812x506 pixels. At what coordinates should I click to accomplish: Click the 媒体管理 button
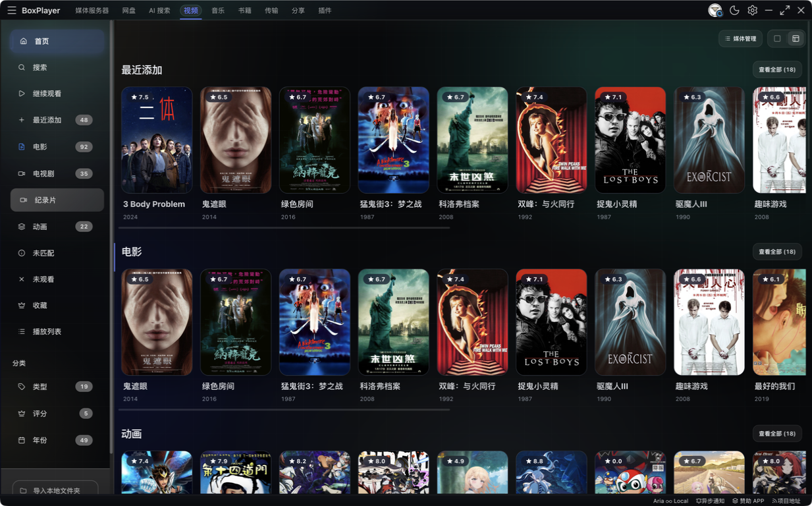740,39
